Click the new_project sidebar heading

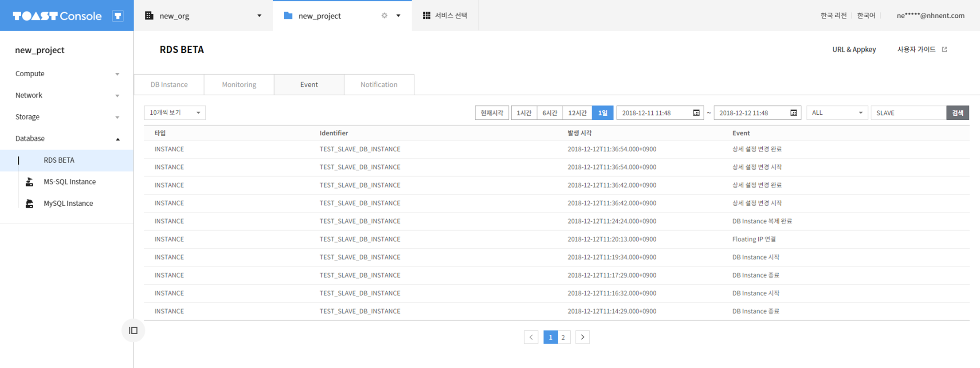coord(40,50)
